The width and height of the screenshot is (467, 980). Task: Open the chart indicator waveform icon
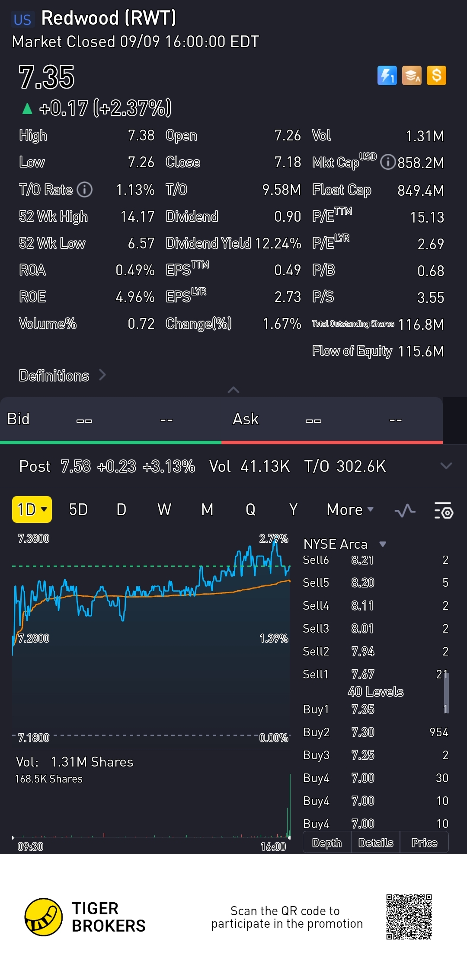[x=405, y=511]
